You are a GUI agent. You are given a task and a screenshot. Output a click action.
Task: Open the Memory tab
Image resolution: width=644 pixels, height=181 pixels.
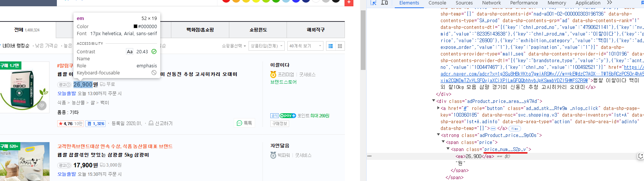coord(557,3)
